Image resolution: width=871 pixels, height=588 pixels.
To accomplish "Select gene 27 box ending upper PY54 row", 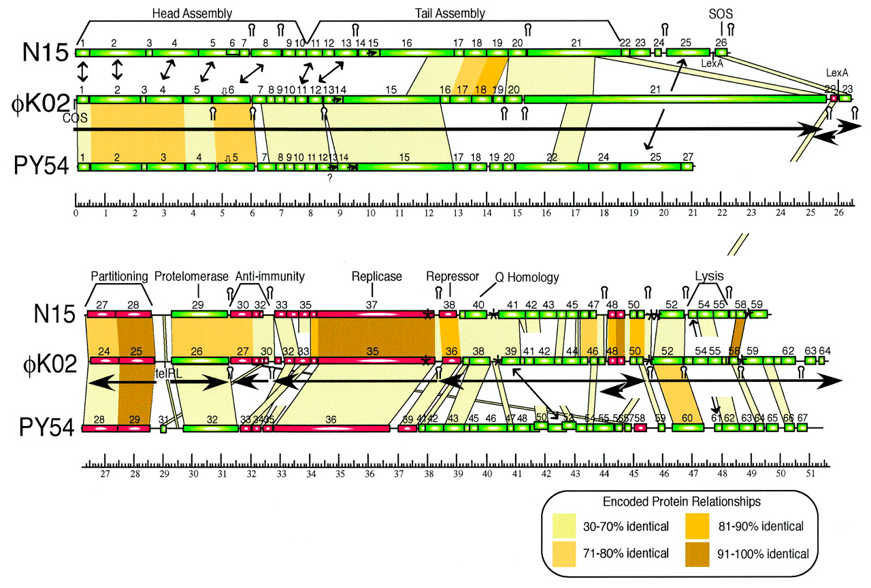I will (x=687, y=167).
